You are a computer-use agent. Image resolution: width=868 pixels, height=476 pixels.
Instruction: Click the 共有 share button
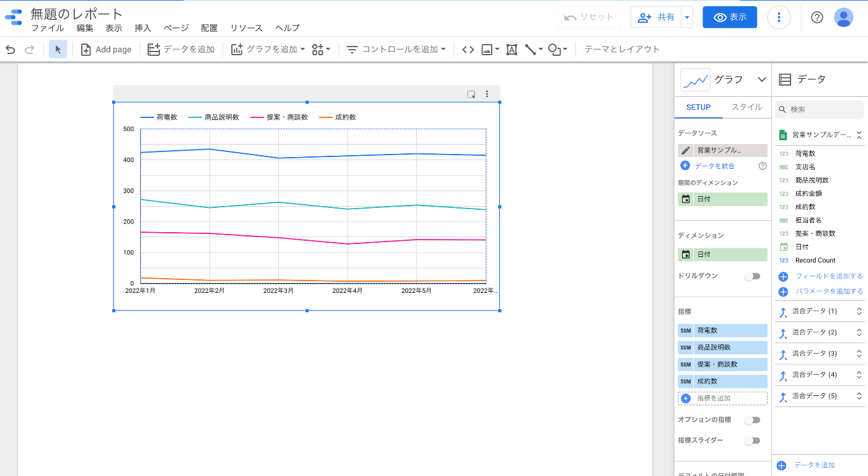656,17
